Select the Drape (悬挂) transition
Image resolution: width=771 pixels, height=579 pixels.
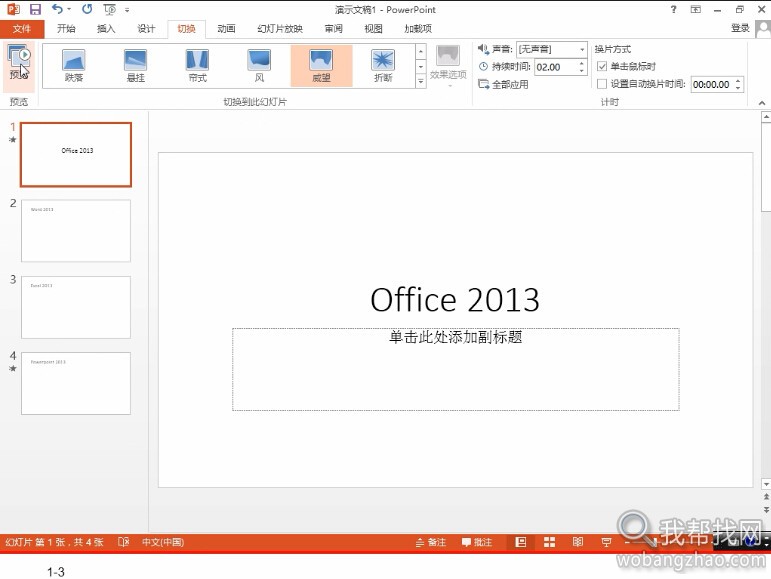pyautogui.click(x=136, y=66)
